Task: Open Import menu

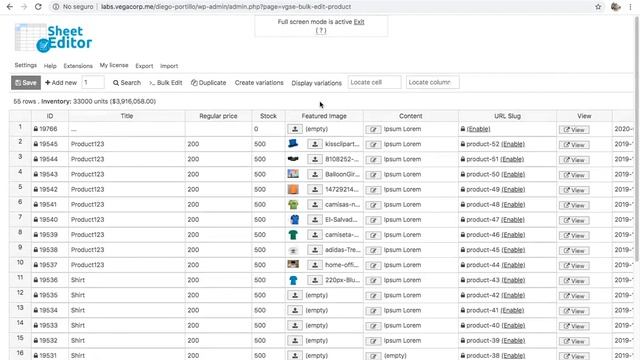Action: (169, 66)
